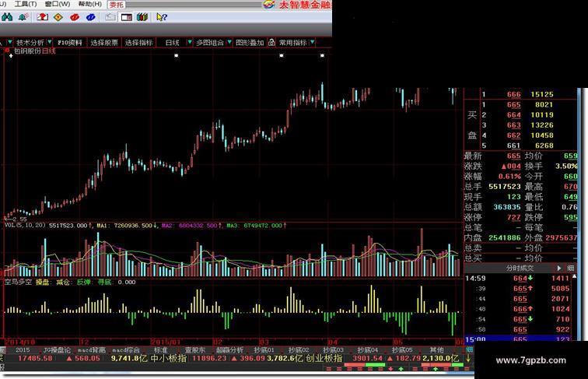The height and width of the screenshot is (379, 588).
Task: Expand the leftmost cyan dropdown arrow before 技术分析
Action: tap(10, 42)
